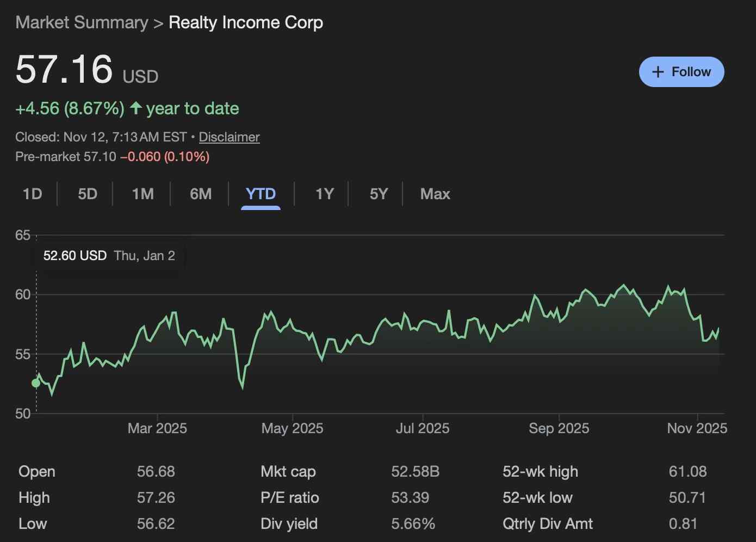Click the 57.16 current price

(64, 69)
